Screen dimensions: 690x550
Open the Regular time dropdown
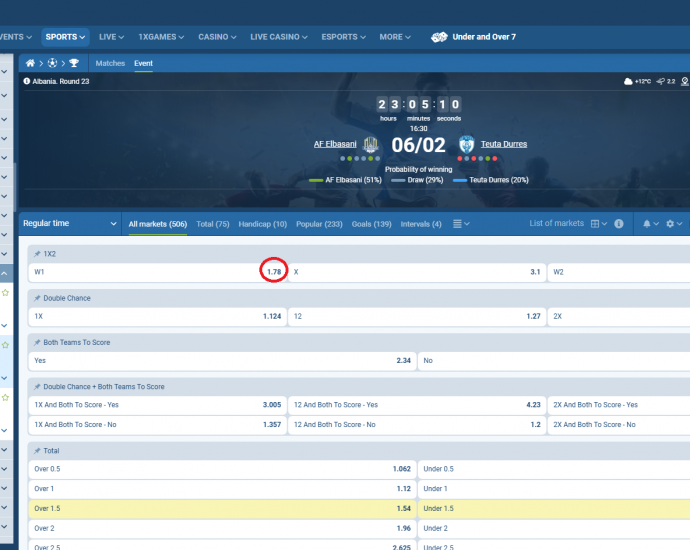(69, 224)
